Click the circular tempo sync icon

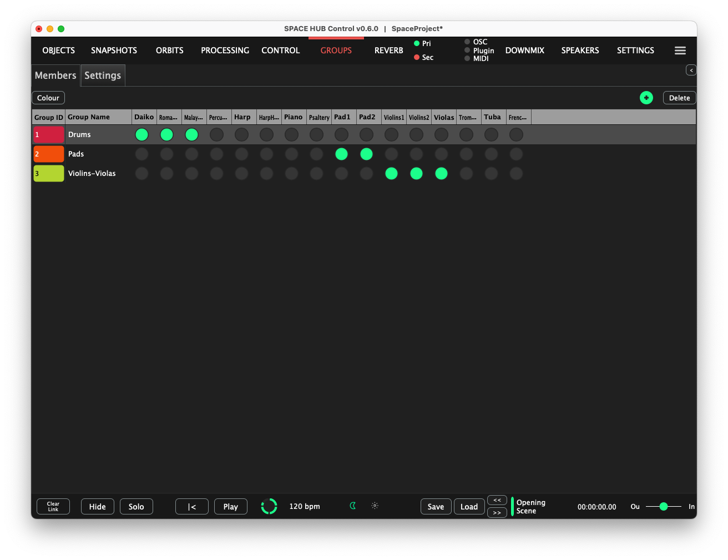pos(269,506)
